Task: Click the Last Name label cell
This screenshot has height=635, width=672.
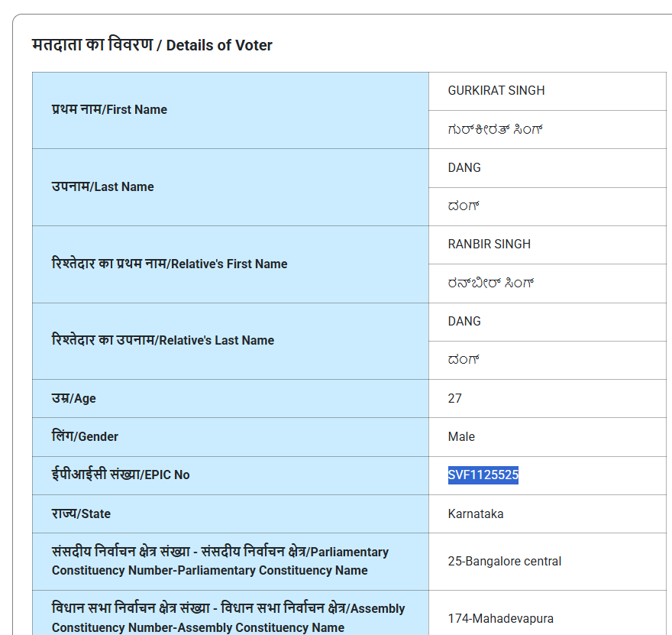Action: tap(231, 187)
